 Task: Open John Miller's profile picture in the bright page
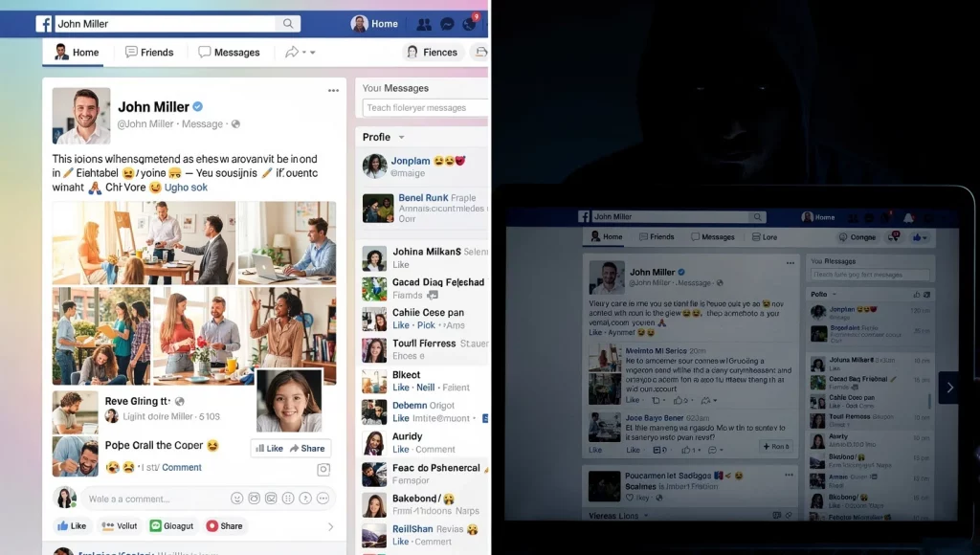[81, 116]
